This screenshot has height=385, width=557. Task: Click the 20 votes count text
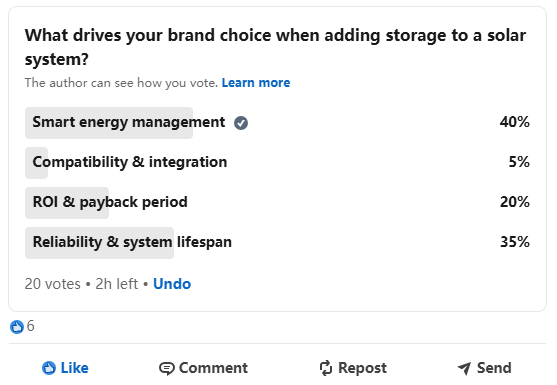click(53, 284)
